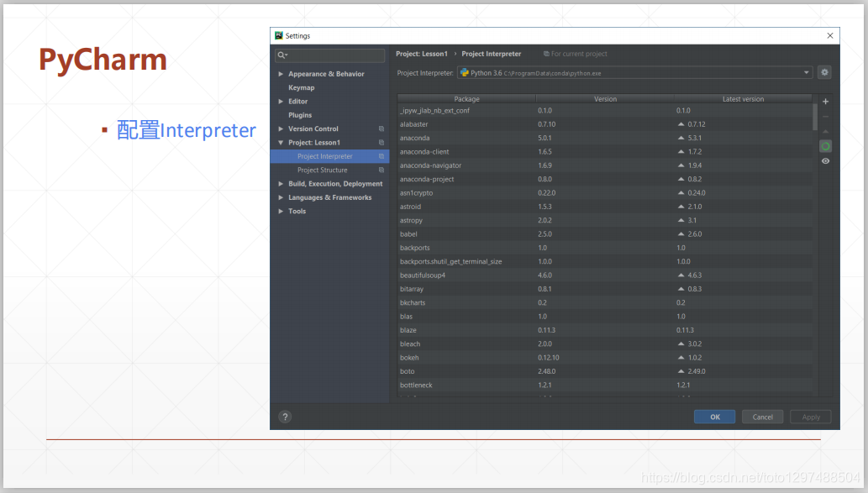Expand Appearance & Behavior section
This screenshot has height=493, width=868.
pos(281,74)
